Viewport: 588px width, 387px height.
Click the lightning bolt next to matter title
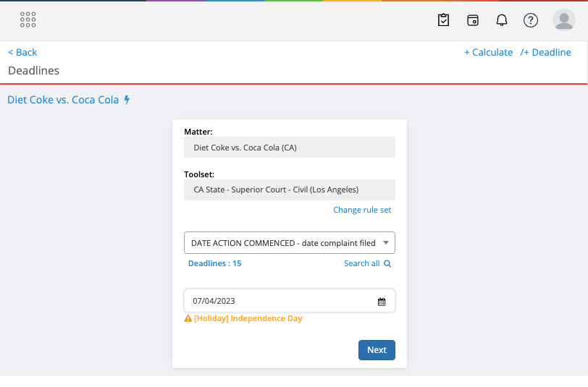pyautogui.click(x=127, y=100)
